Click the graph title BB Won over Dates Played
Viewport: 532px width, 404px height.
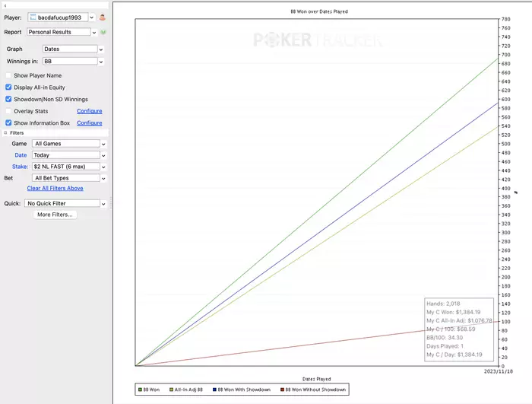coord(319,11)
